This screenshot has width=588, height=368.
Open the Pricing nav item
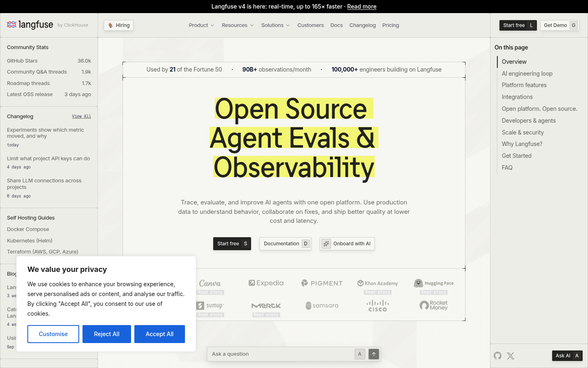(x=391, y=25)
